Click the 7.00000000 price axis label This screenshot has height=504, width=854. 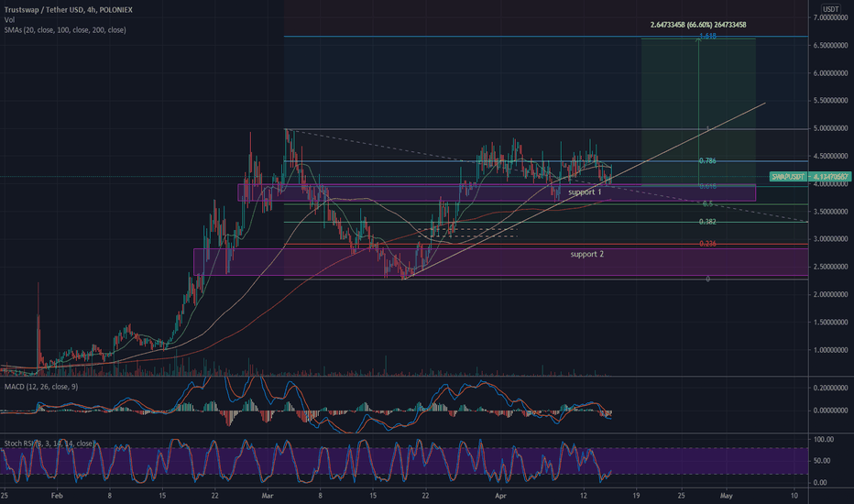click(x=830, y=18)
